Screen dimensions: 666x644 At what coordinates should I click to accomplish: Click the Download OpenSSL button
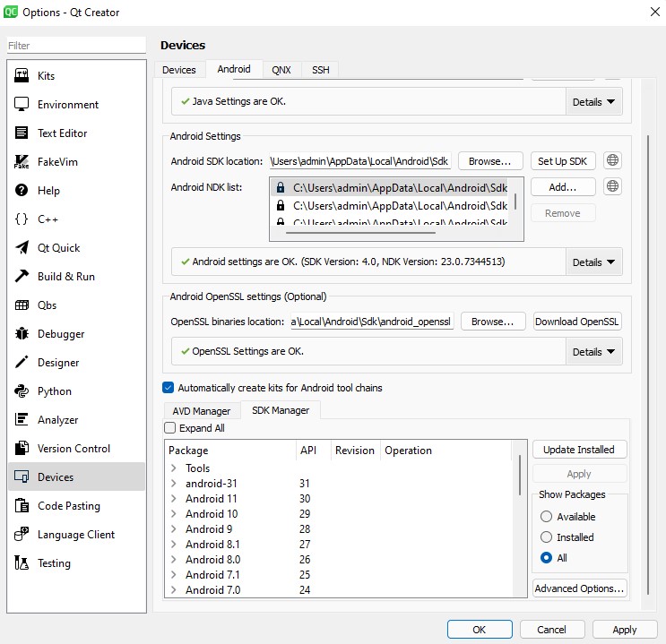pos(577,322)
